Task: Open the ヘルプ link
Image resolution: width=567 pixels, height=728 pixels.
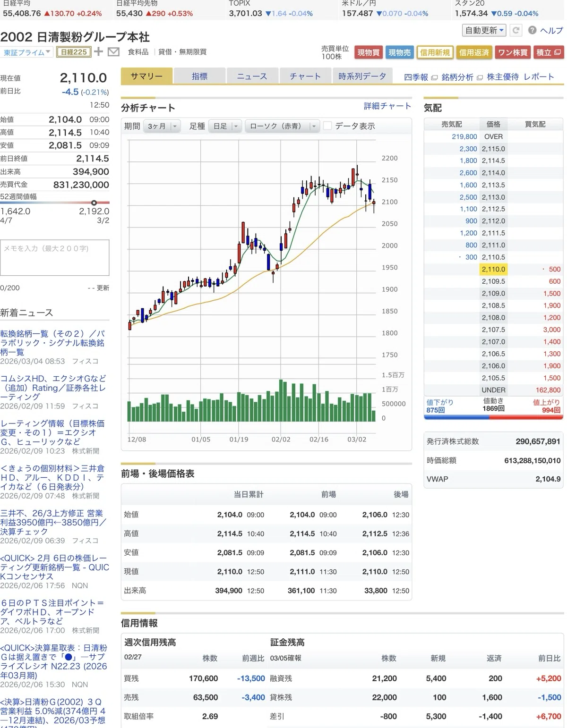Action: [x=551, y=30]
